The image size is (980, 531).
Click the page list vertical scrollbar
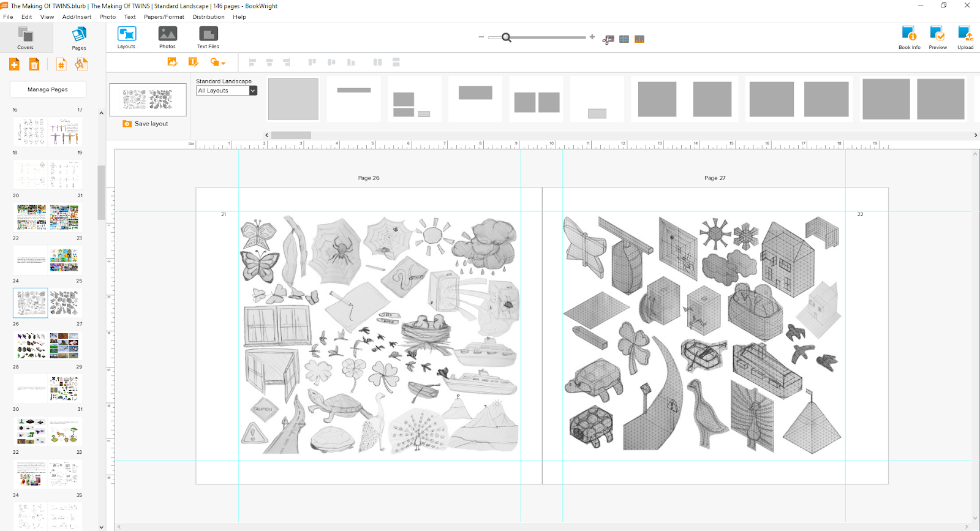pyautogui.click(x=102, y=192)
